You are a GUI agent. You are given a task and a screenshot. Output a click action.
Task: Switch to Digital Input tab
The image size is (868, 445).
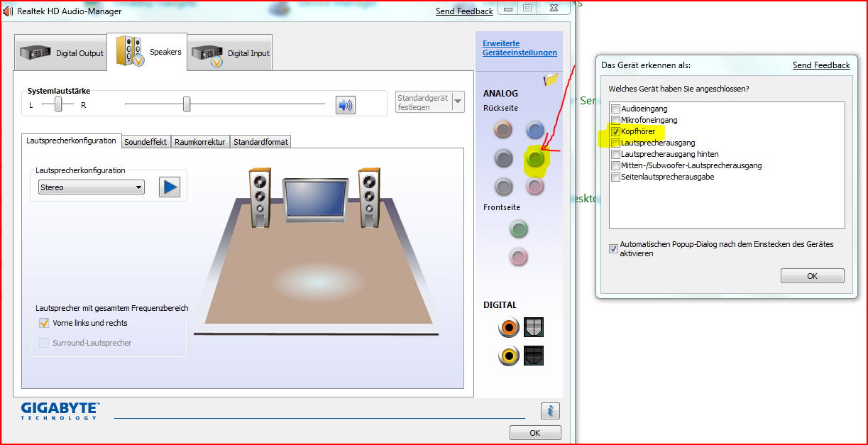pos(230,53)
